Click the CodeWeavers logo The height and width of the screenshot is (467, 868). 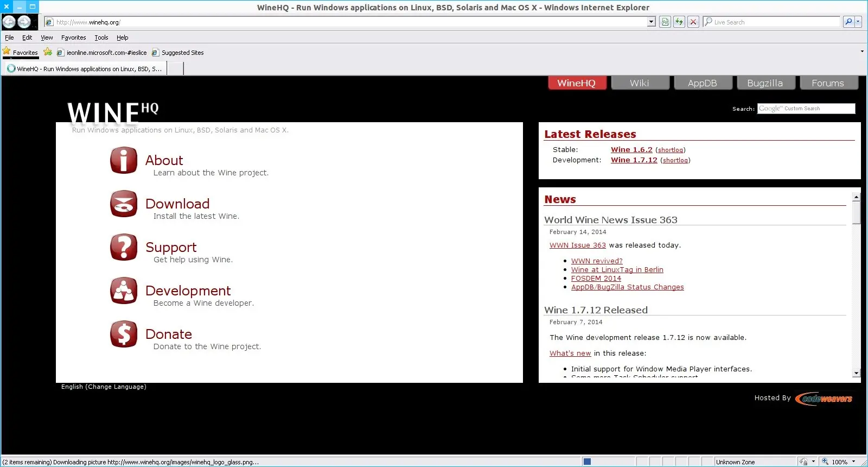click(x=824, y=399)
